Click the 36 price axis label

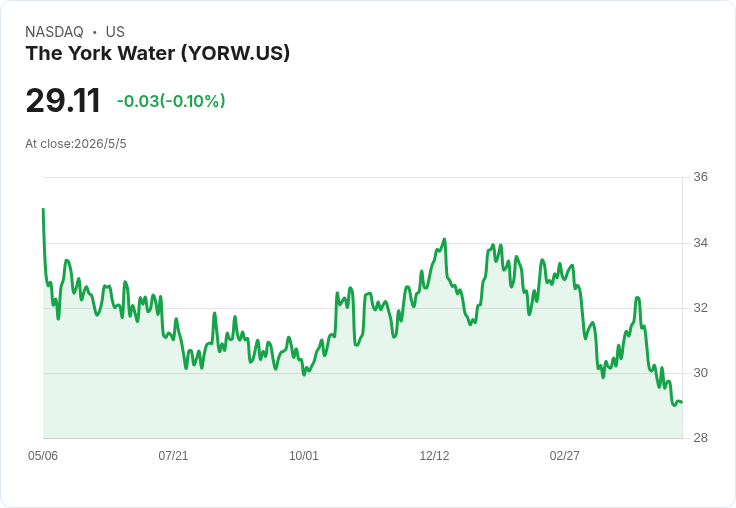point(700,177)
